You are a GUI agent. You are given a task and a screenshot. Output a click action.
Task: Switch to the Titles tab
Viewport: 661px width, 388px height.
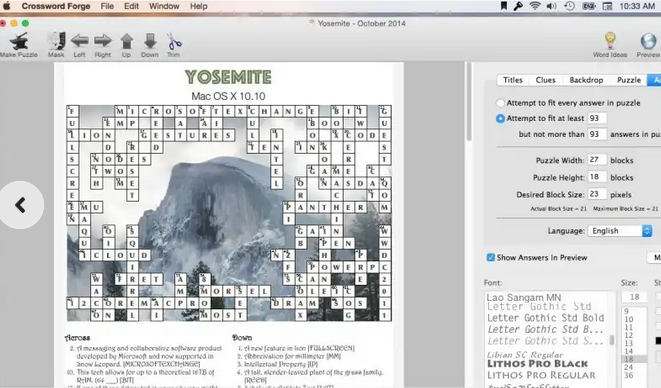pyautogui.click(x=513, y=80)
